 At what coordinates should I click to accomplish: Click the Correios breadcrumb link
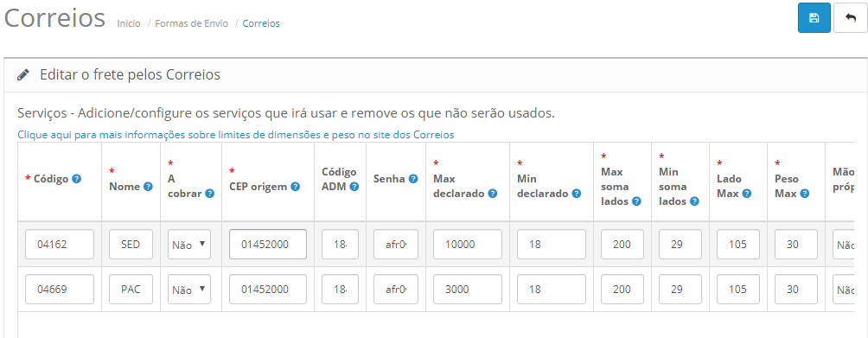pyautogui.click(x=261, y=24)
